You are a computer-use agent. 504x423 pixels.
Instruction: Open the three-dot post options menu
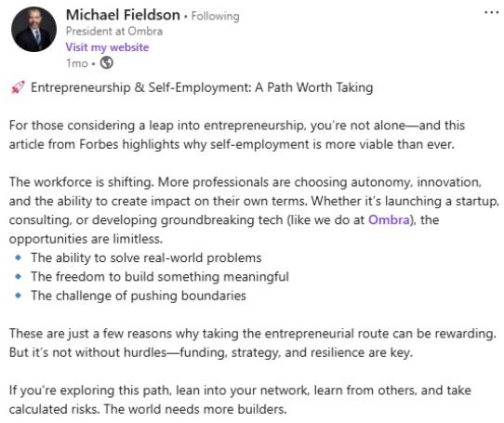(x=492, y=13)
